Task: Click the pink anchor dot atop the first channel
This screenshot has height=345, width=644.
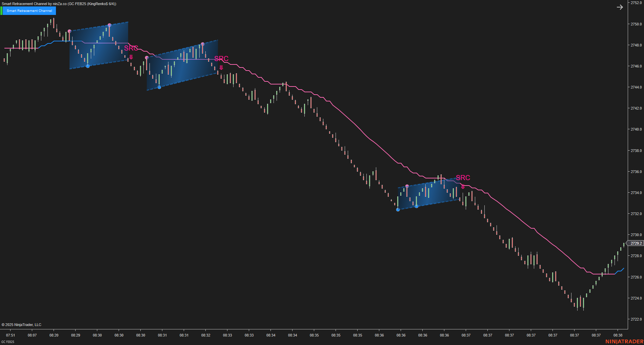Action: [109, 25]
